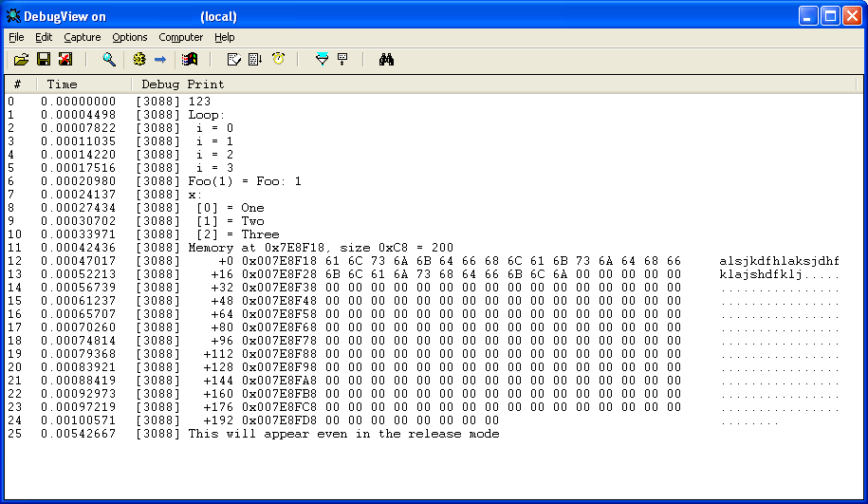Open the Capture menu
Viewport: 868px width, 504px height.
click(82, 37)
